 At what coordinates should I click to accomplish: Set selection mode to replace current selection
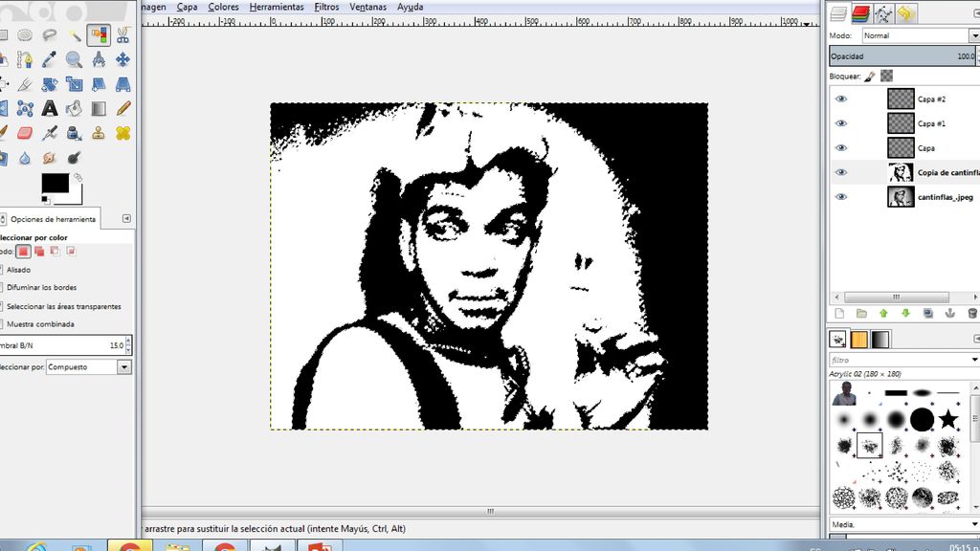point(24,252)
